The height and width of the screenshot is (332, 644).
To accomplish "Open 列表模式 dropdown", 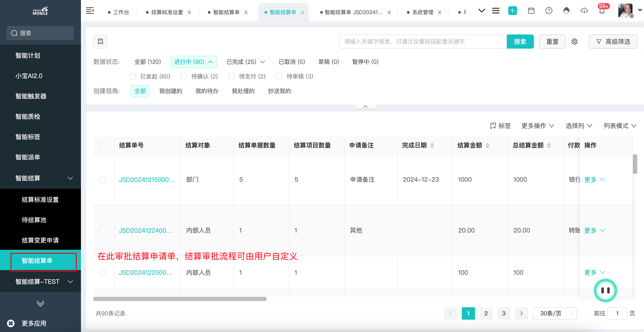I will (x=619, y=126).
